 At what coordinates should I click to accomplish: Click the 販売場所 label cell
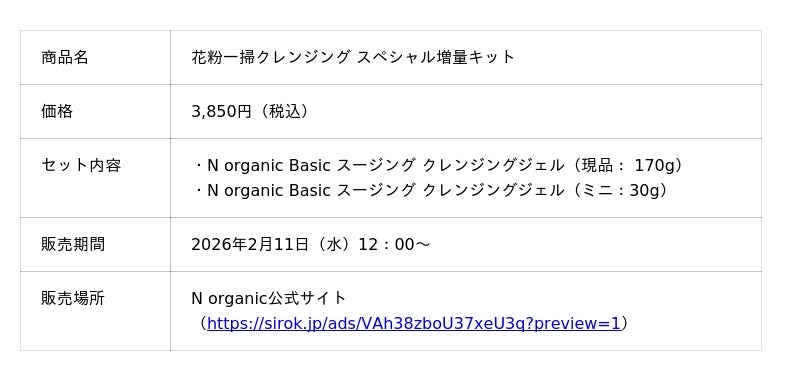(x=95, y=311)
